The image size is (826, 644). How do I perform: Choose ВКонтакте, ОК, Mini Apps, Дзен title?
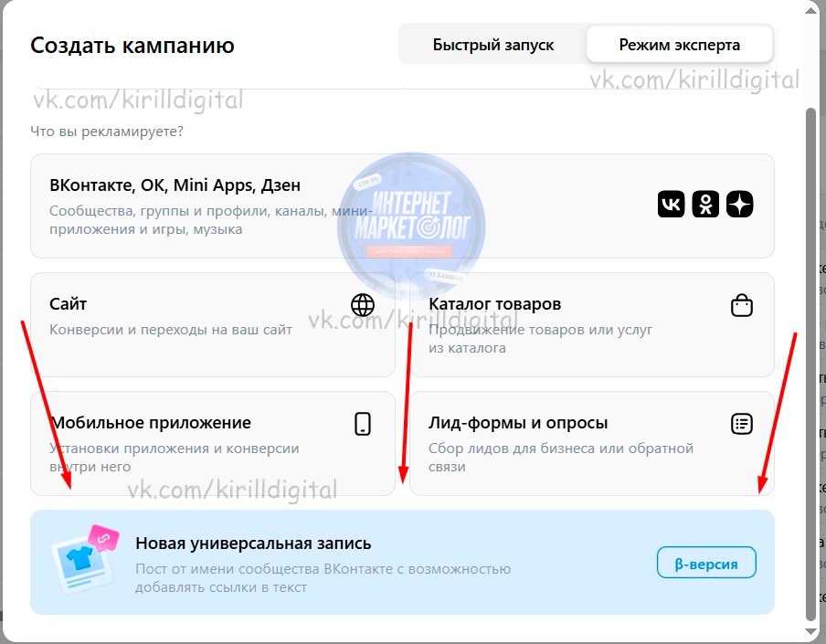175,185
